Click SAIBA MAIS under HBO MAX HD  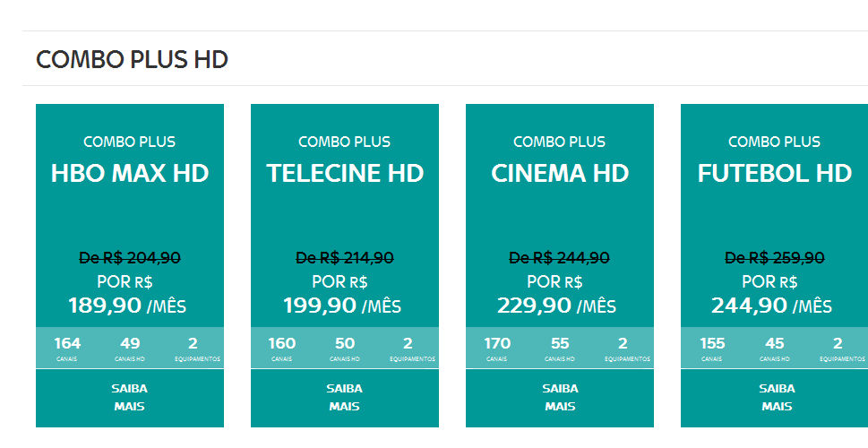(130, 398)
